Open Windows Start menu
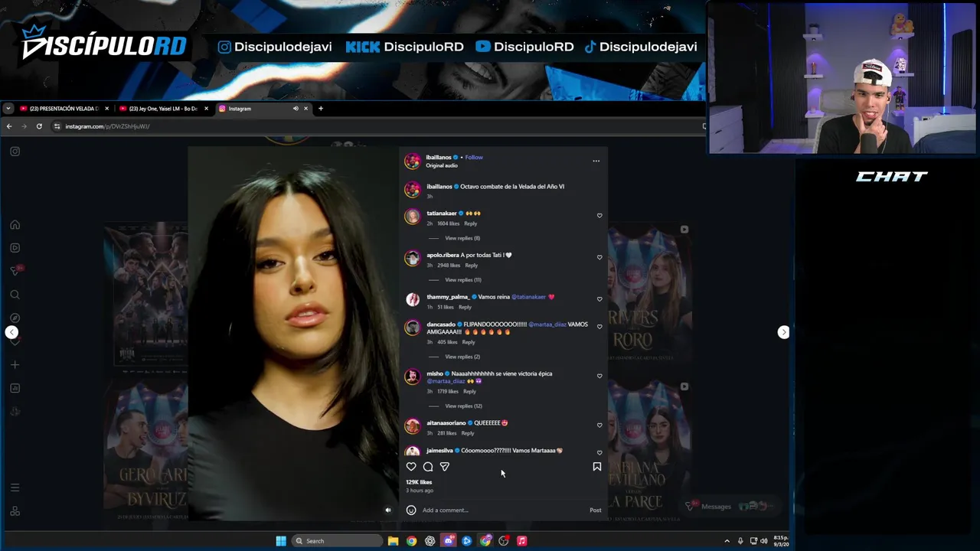980x551 pixels. [281, 541]
